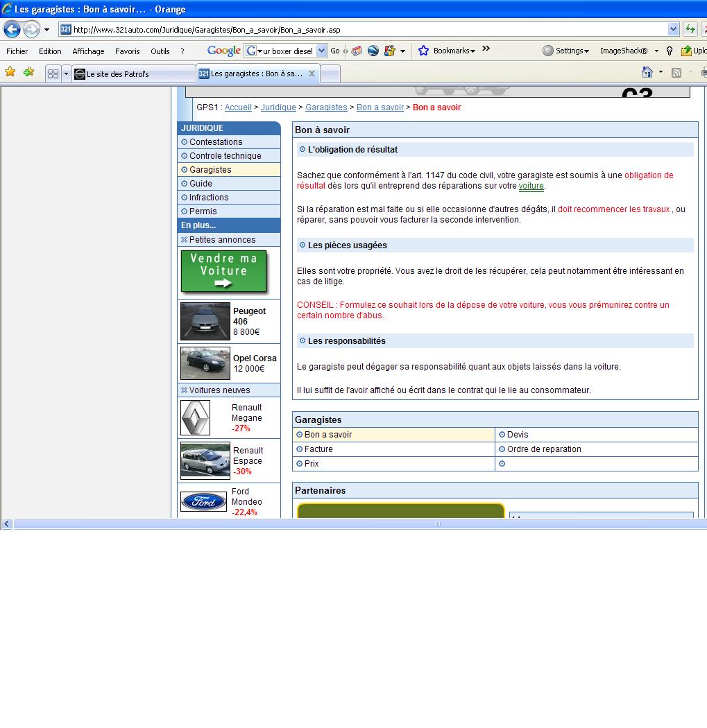Expand the address bar history dropdown
The width and height of the screenshot is (707, 728).
coord(673,29)
